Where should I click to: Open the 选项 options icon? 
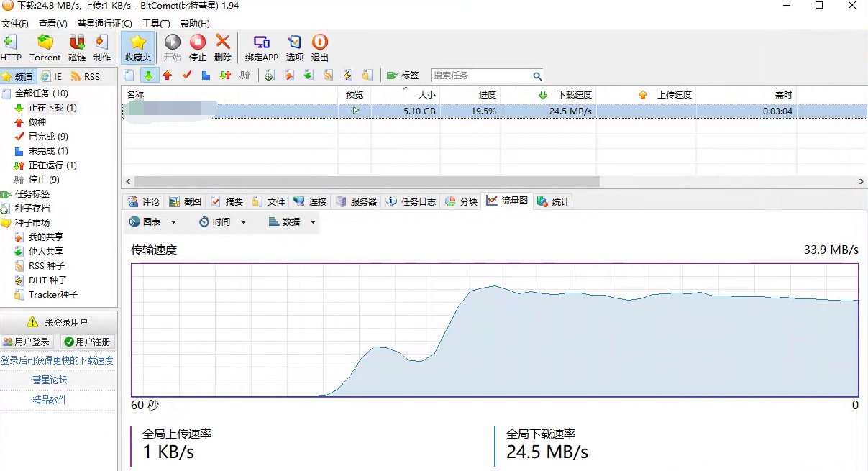click(295, 48)
